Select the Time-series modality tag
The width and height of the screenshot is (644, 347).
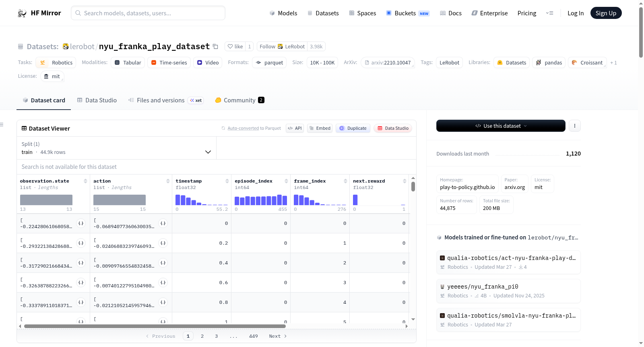pyautogui.click(x=169, y=62)
